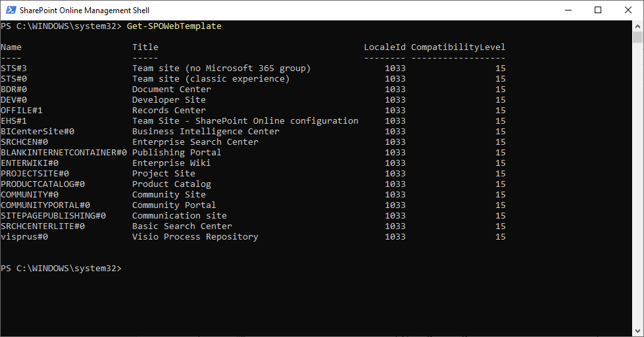Click the window title 'SharePoint Online Management Shell'
This screenshot has width=644, height=337.
85,11
